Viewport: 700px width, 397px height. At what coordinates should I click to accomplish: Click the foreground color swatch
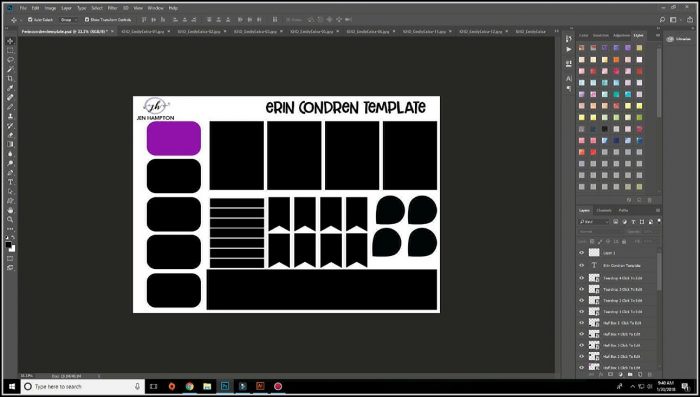tap(8, 245)
